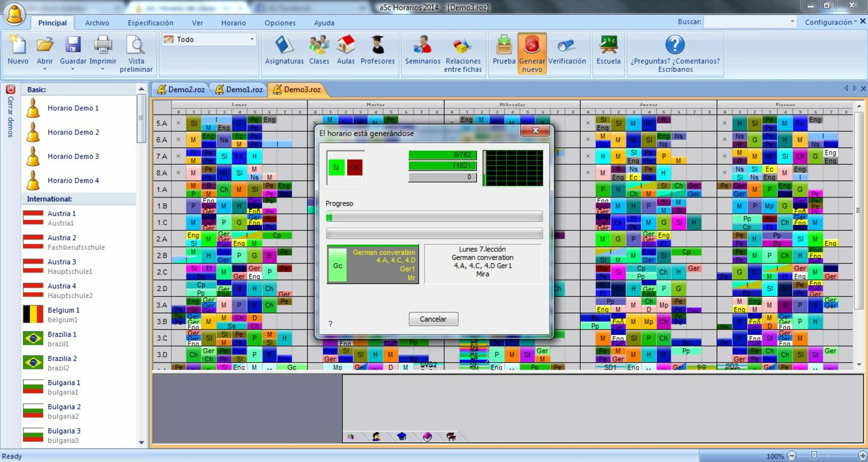Open the Seminarios icon
This screenshot has height=462, width=868.
pos(422,45)
